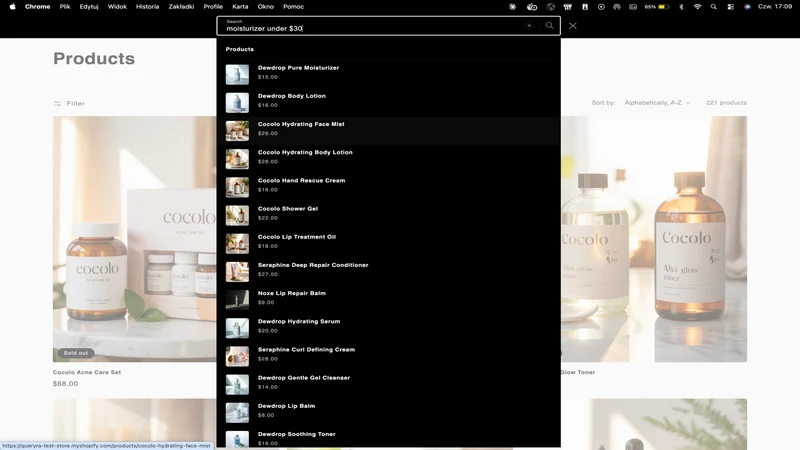This screenshot has height=450, width=800.
Task: Open Spotlight search in menu bar
Action: click(713, 7)
